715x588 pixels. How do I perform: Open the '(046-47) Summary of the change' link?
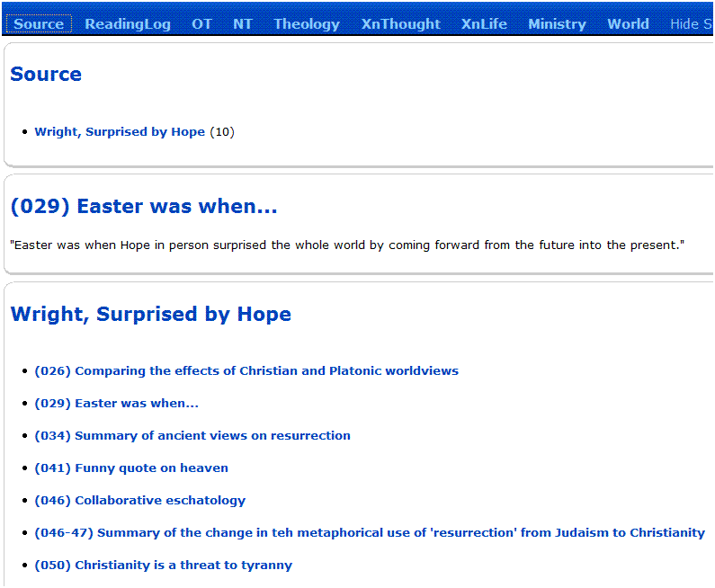[x=370, y=533]
